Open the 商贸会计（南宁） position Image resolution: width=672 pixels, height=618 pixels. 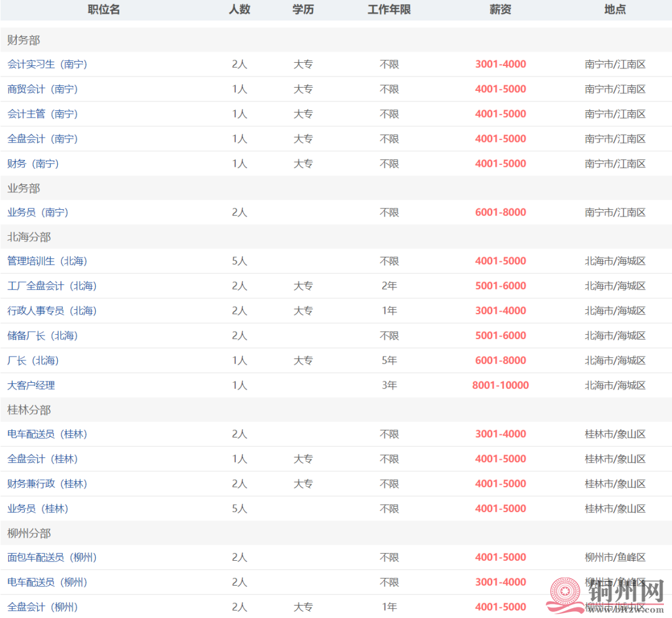tap(43, 89)
